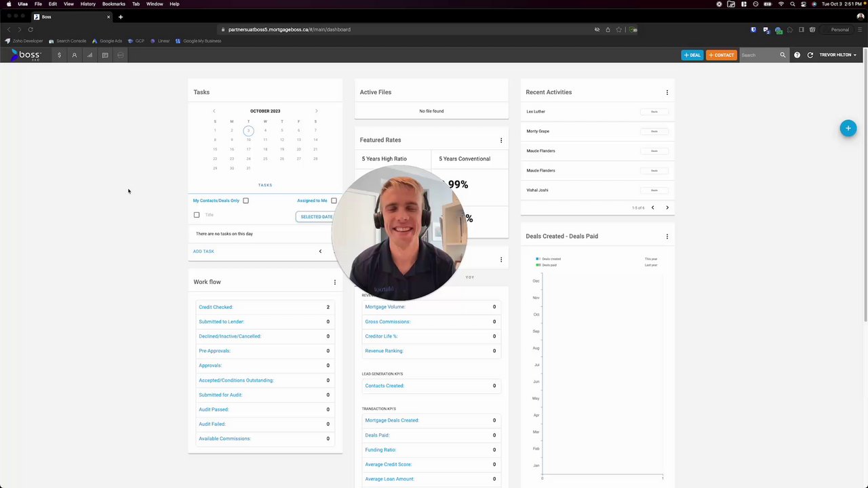The width and height of the screenshot is (868, 488).
Task: Open the Bookmarks menu in menu bar
Action: point(114,4)
